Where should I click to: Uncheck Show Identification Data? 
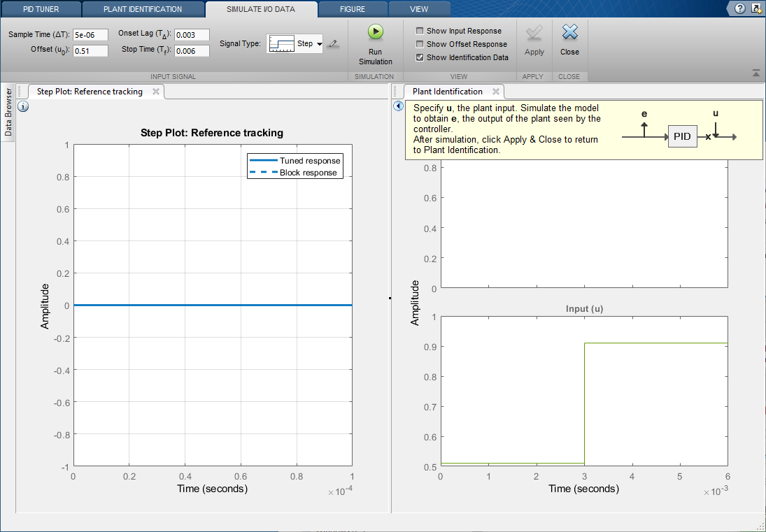click(420, 57)
